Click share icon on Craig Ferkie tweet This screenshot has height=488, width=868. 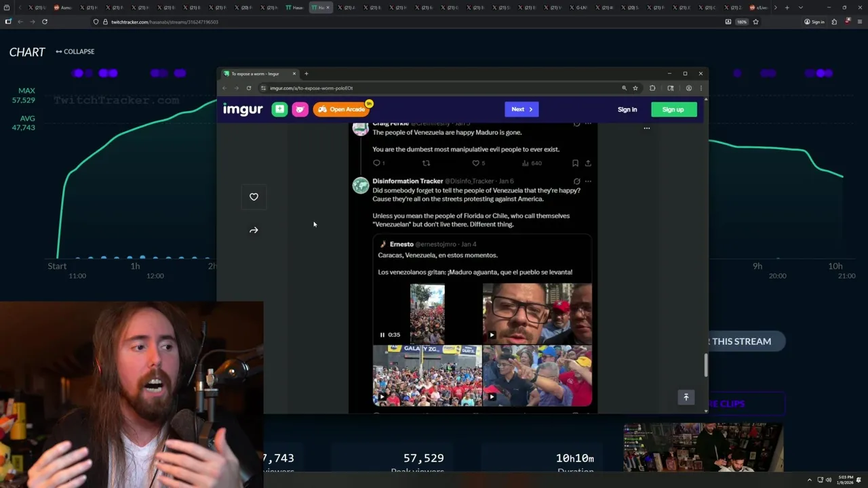(588, 163)
